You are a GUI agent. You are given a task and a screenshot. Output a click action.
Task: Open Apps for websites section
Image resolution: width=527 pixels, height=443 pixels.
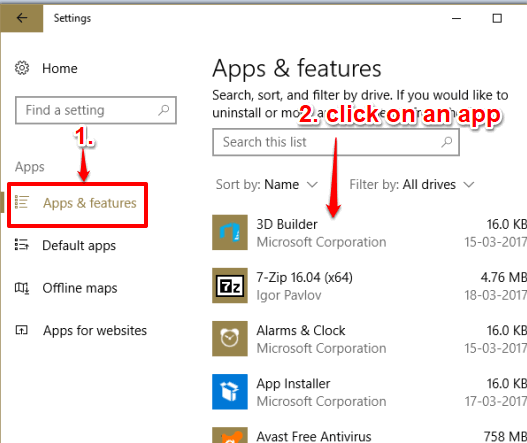pos(95,330)
